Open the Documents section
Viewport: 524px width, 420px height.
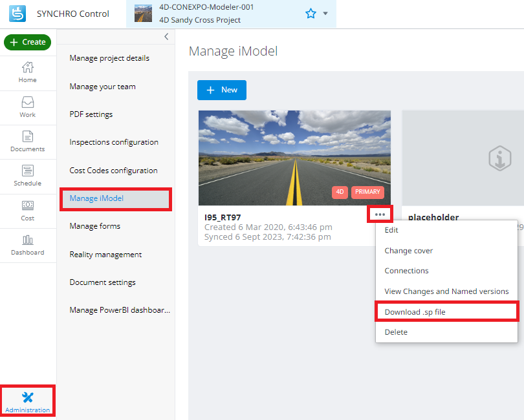28,142
